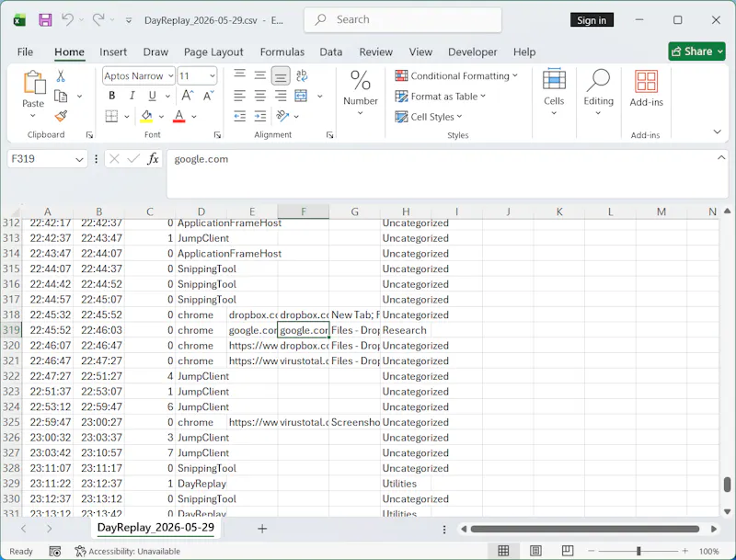736x560 pixels.
Task: Switch to Insert tab
Action: click(113, 52)
